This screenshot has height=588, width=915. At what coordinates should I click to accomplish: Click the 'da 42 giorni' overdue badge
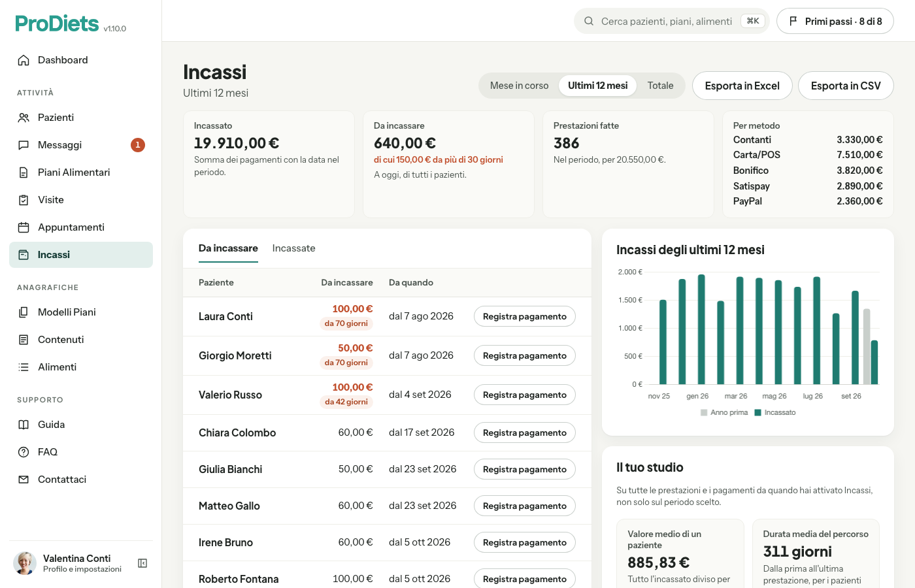coord(346,402)
